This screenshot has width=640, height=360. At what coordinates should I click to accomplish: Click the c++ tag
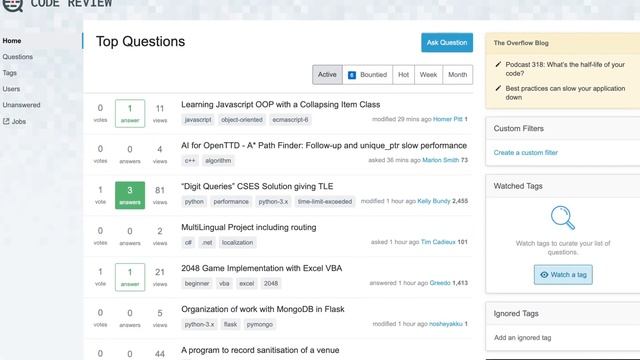tap(190, 160)
